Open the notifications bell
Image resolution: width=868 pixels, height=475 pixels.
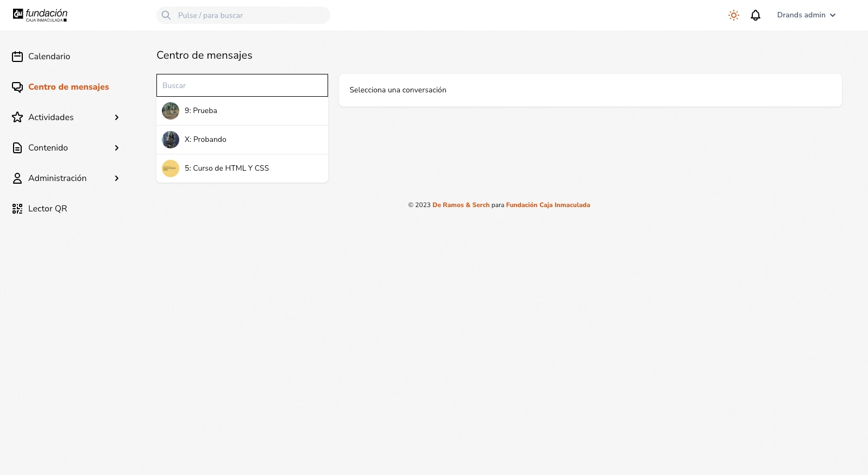click(755, 15)
